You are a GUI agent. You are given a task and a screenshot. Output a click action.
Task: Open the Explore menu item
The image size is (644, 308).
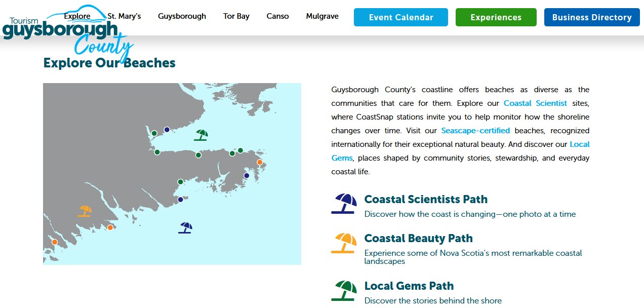click(77, 16)
